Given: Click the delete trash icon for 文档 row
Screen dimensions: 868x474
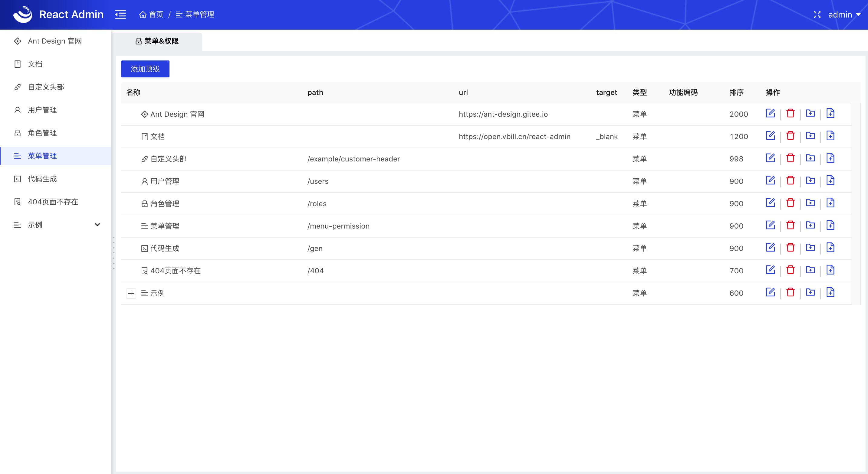Looking at the screenshot, I should tap(790, 136).
